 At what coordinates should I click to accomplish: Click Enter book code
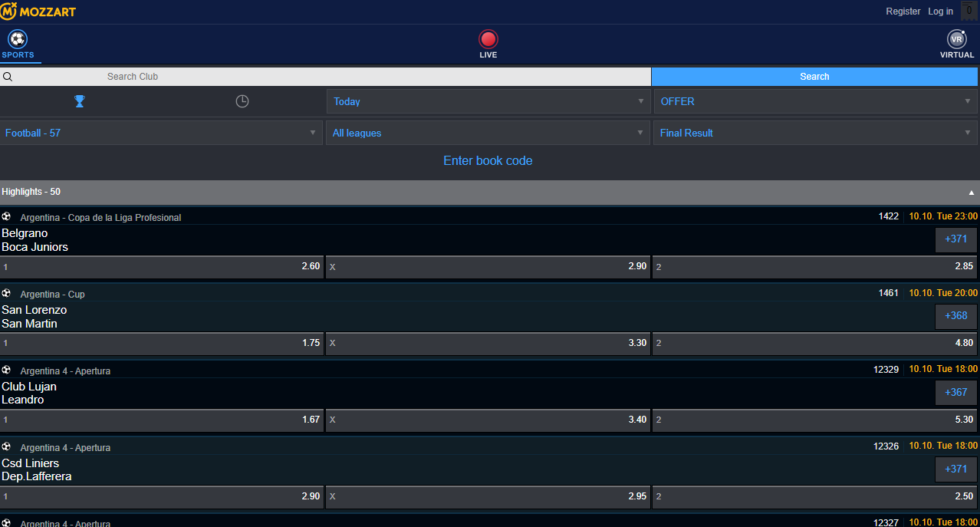pyautogui.click(x=488, y=160)
